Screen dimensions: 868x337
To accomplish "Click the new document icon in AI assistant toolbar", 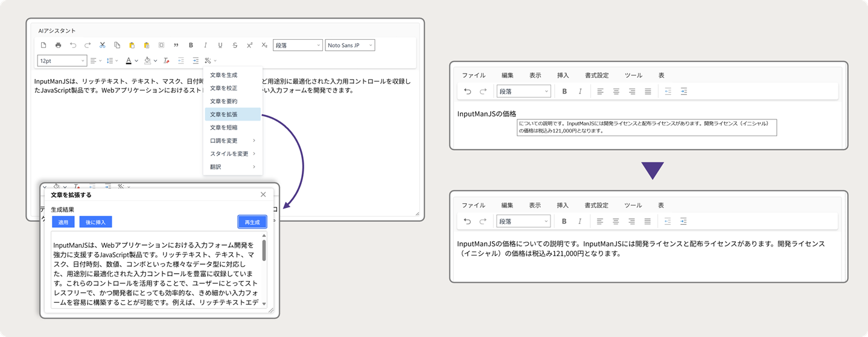I will [x=43, y=45].
